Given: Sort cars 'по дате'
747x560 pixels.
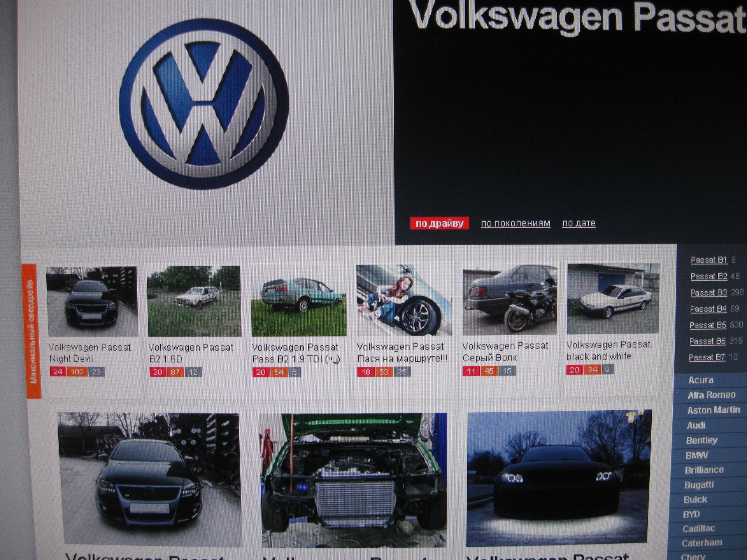Looking at the screenshot, I should pyautogui.click(x=579, y=223).
